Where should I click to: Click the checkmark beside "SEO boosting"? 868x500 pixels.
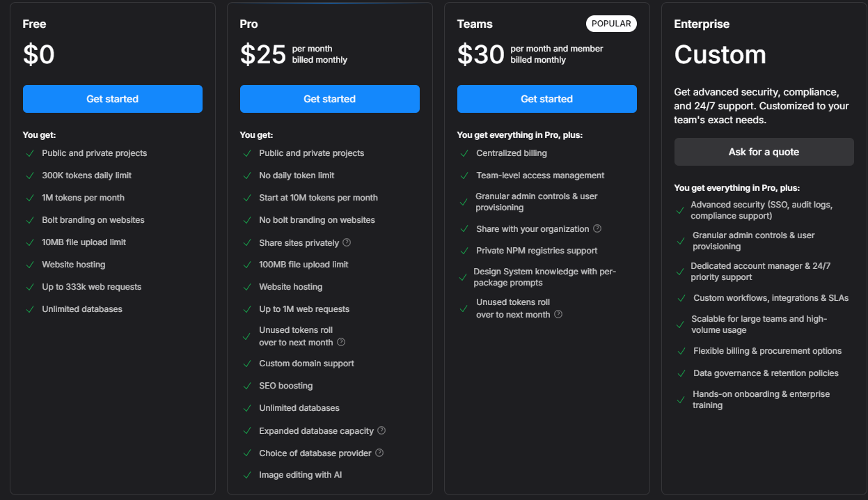[247, 385]
